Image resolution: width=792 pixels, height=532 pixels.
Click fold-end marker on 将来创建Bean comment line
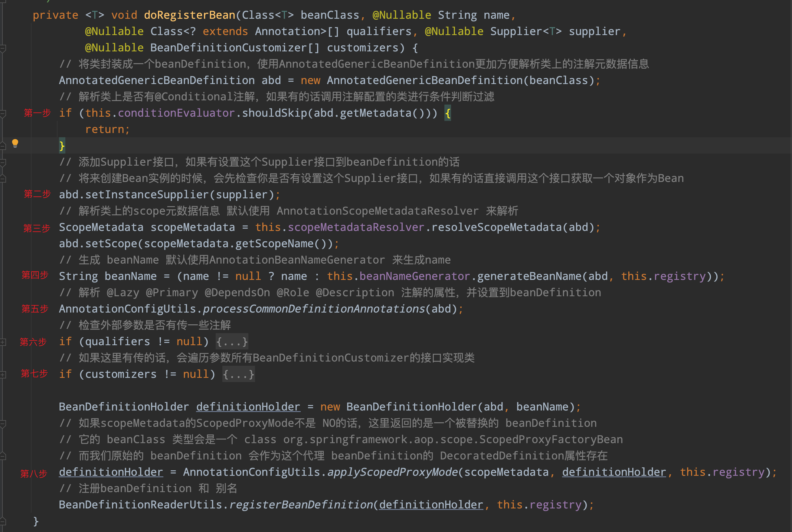pos(3,179)
